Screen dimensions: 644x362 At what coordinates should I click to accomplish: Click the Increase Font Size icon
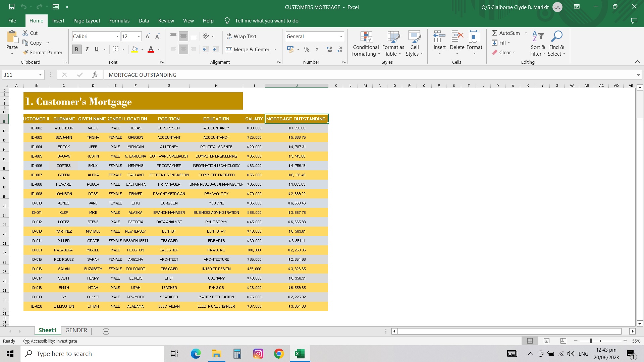pyautogui.click(x=148, y=36)
